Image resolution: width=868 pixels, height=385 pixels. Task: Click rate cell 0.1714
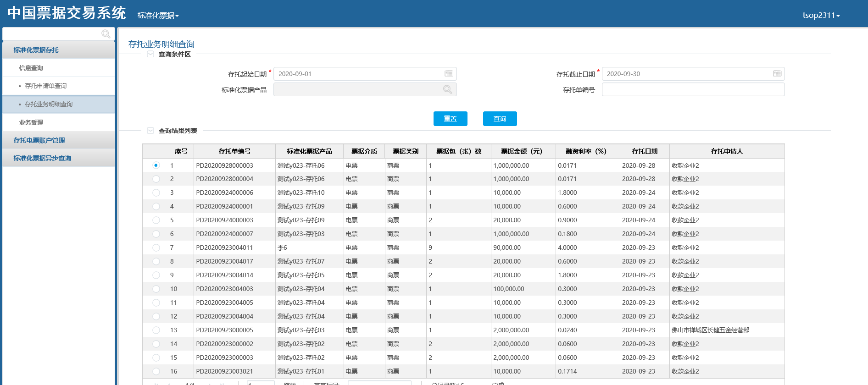point(568,371)
